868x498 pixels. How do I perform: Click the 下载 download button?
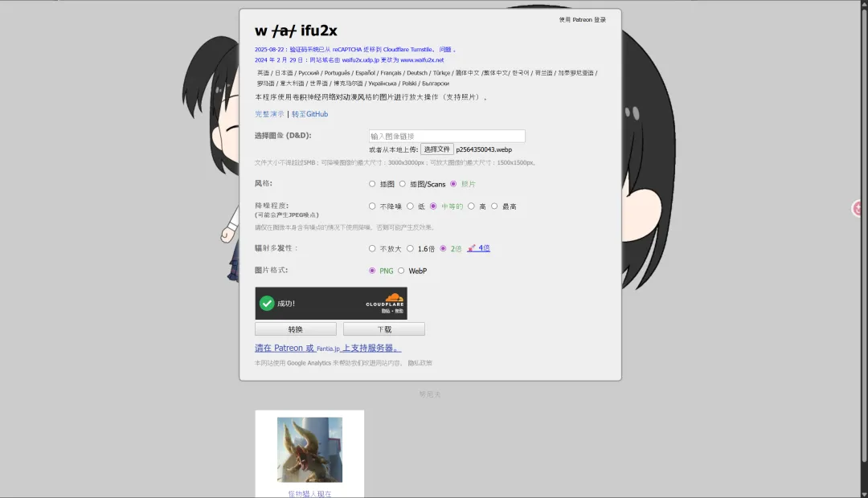coord(384,329)
